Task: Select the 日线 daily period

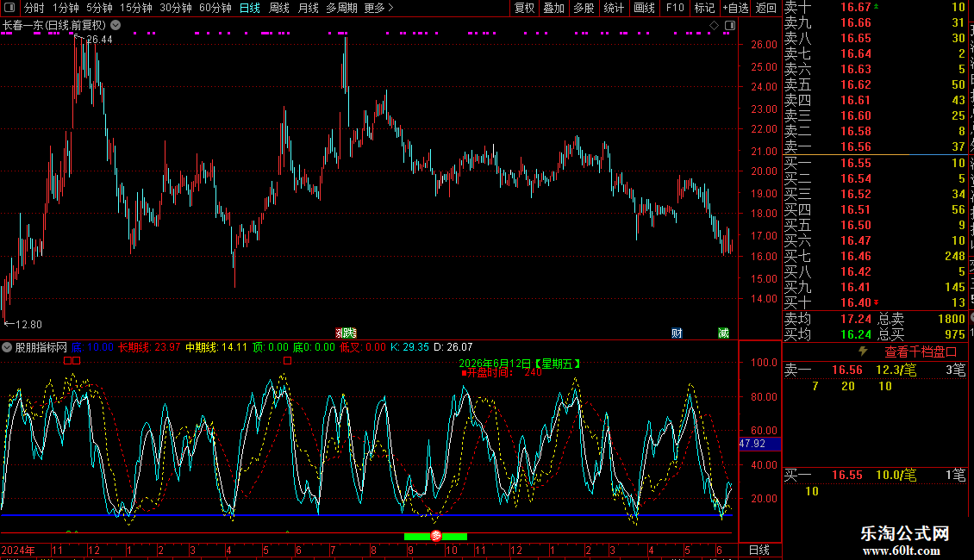Action: 250,8
